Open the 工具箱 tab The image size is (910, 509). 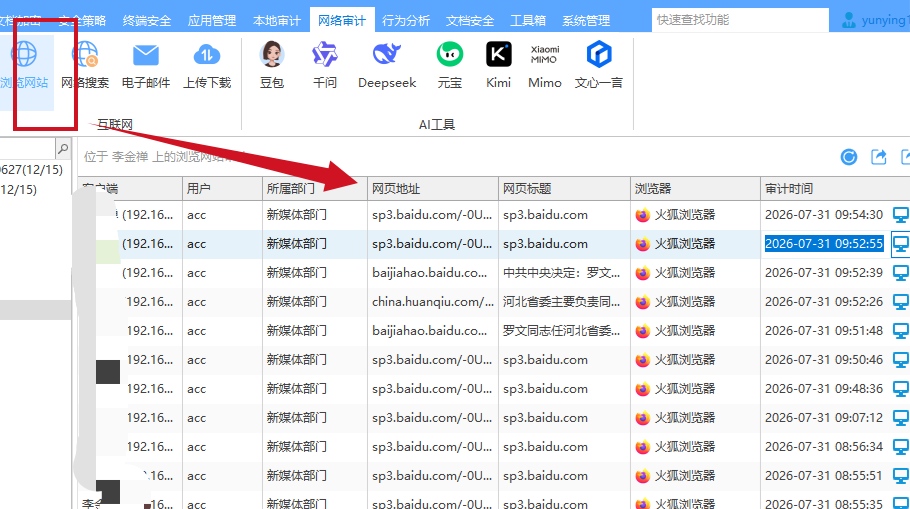tap(528, 21)
